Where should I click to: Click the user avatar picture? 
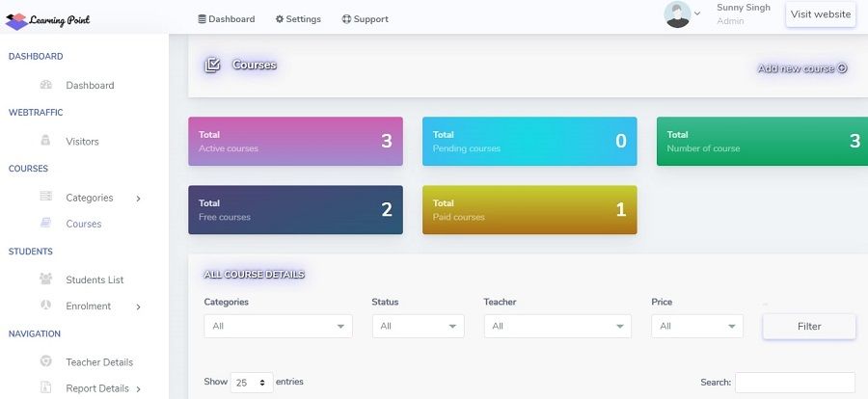point(678,14)
